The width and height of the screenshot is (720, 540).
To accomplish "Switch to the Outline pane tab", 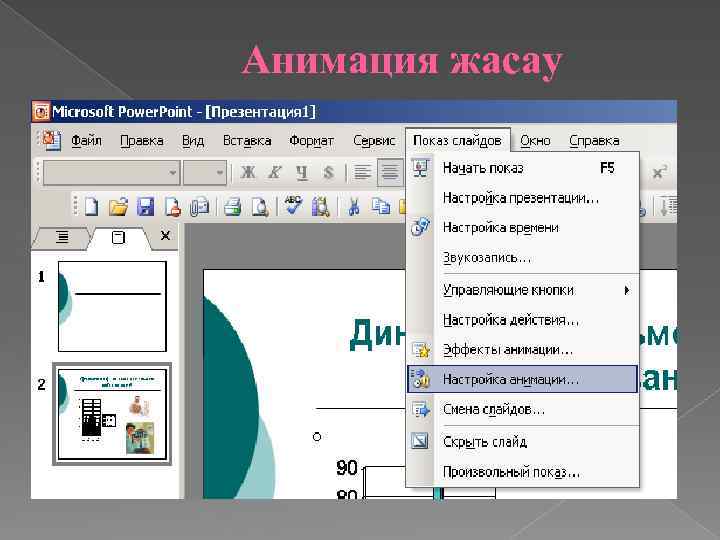I will [x=62, y=237].
